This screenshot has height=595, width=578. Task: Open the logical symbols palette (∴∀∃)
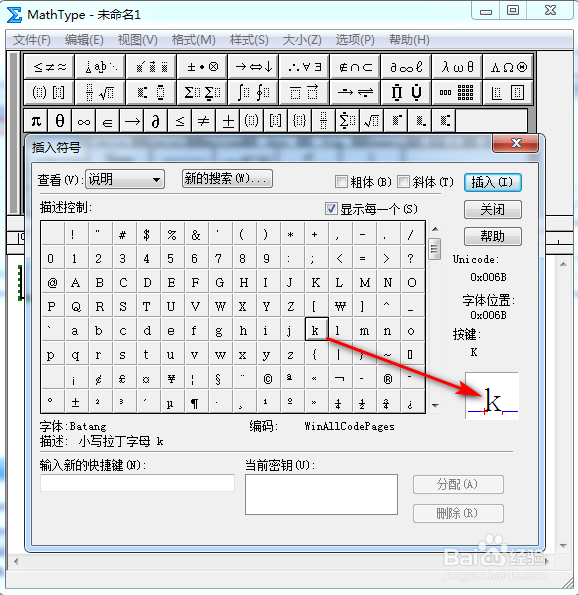point(304,67)
